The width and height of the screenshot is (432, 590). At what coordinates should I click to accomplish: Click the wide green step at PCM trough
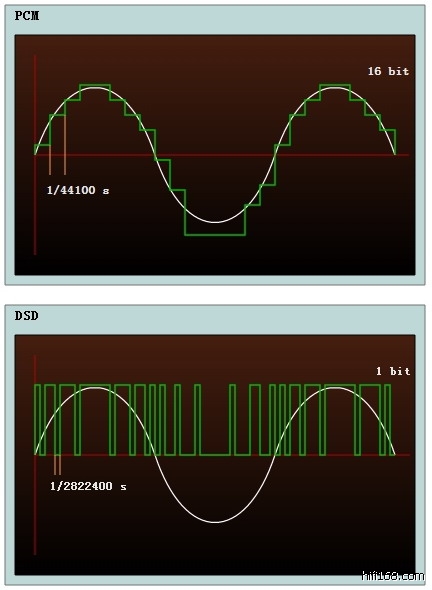(x=215, y=235)
